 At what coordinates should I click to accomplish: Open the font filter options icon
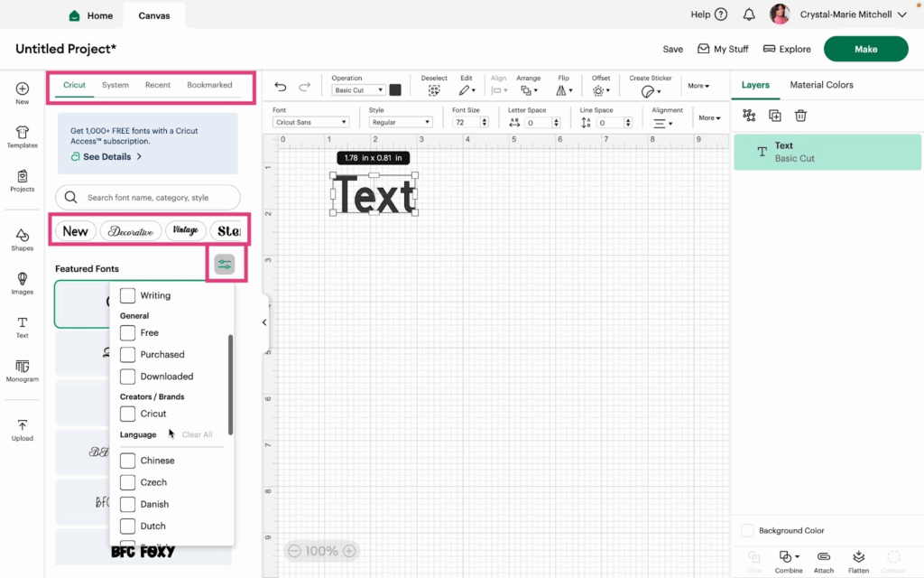click(x=225, y=265)
